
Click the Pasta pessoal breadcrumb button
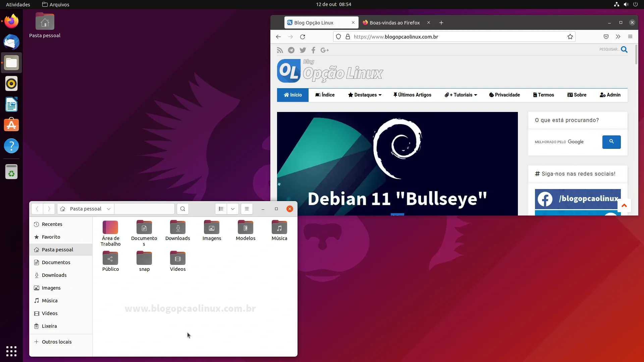pyautogui.click(x=86, y=208)
